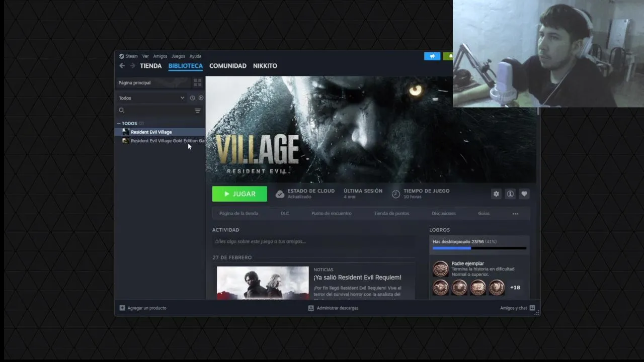This screenshot has height=362, width=644.
Task: Open the NIKKITO profile tab
Action: click(265, 66)
